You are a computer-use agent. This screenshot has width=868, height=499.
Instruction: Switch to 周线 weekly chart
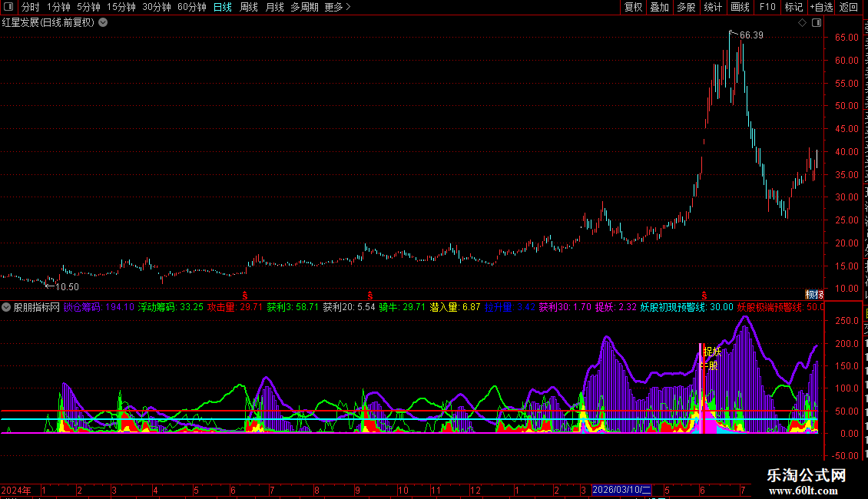(249, 7)
